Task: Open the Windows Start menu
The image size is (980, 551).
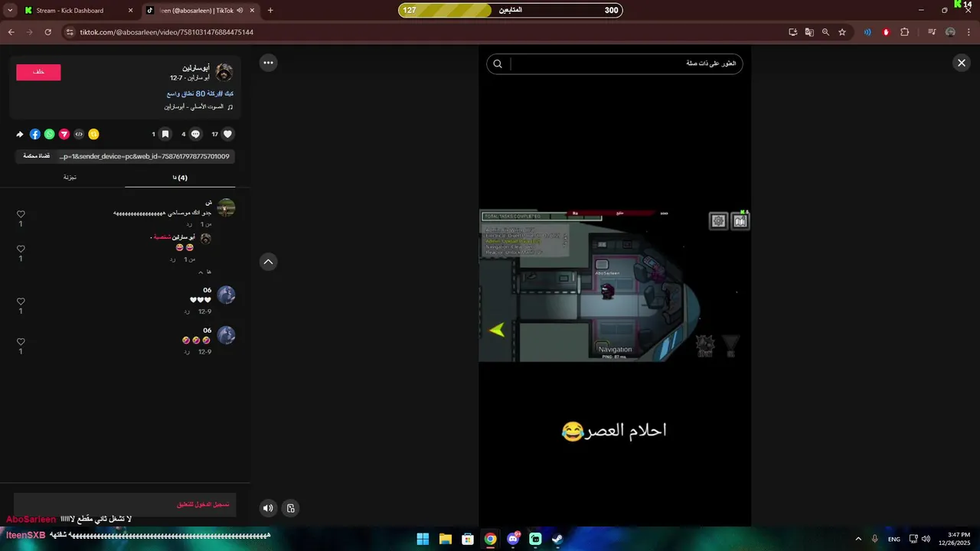Action: pyautogui.click(x=423, y=539)
